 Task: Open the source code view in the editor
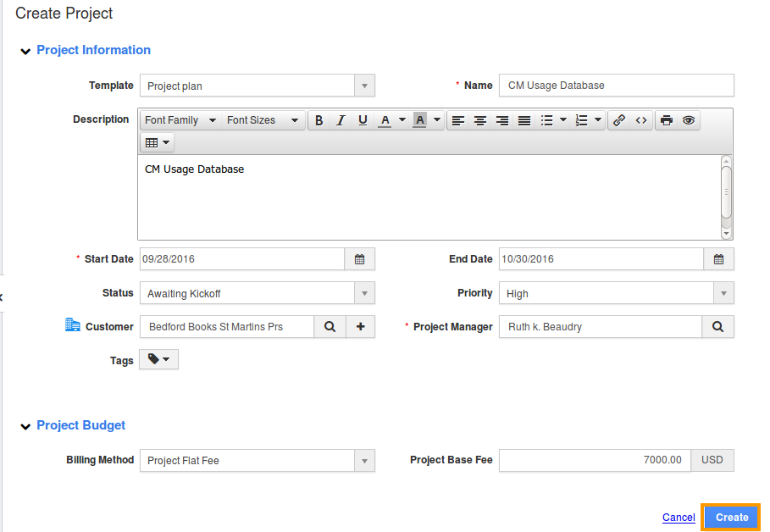coord(640,119)
